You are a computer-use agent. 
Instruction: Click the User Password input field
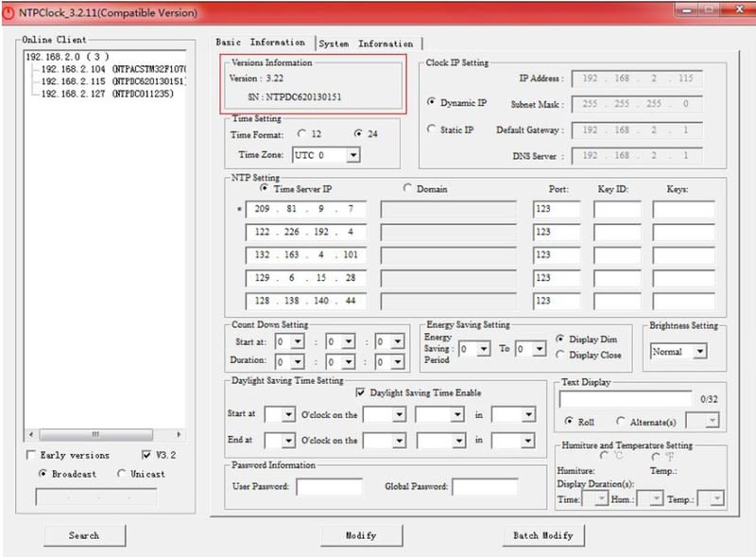point(329,487)
